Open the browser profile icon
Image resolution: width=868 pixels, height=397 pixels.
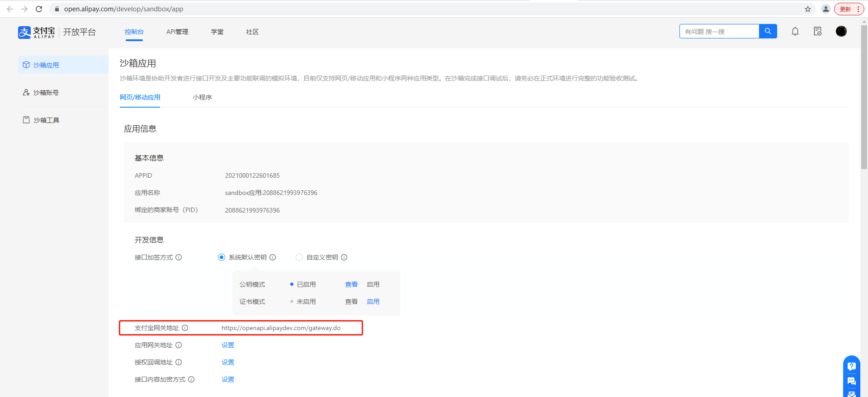(x=826, y=9)
